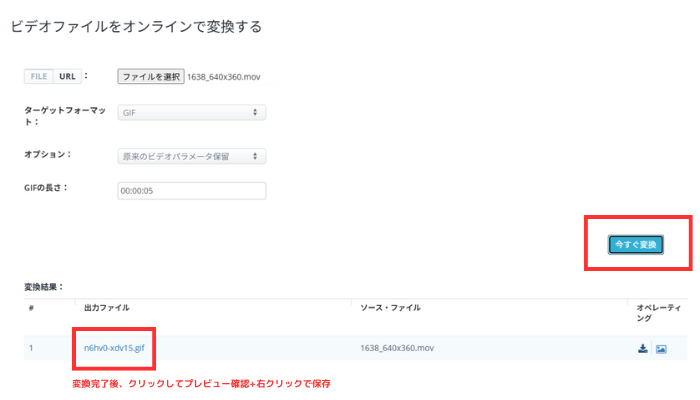Click the 出力ファイル column header

point(107,308)
